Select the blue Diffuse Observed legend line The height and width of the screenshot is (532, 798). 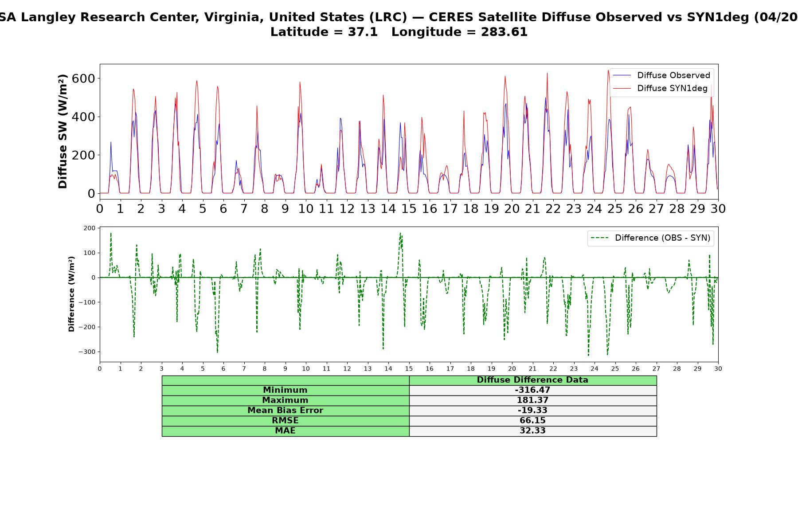(x=622, y=76)
